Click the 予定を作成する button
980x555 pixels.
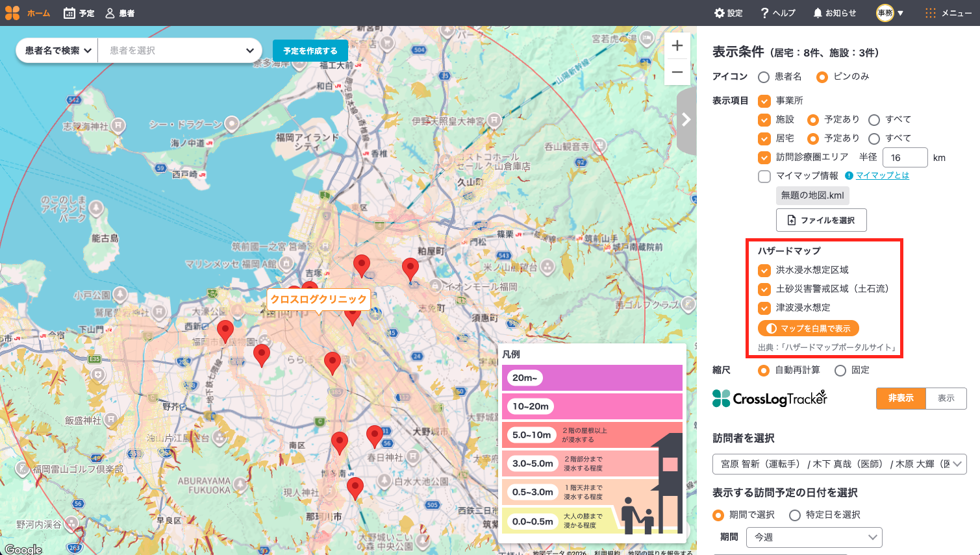coord(310,51)
